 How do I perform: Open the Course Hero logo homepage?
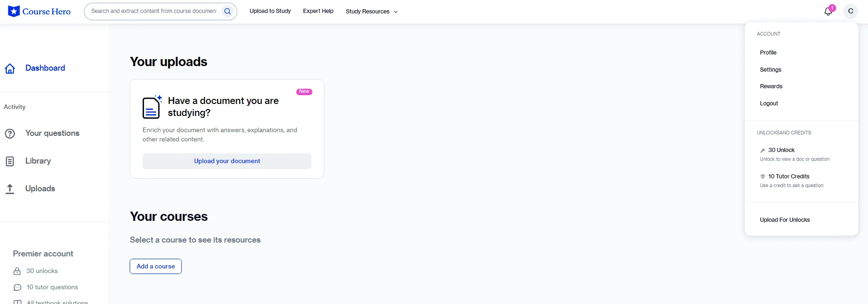click(39, 11)
